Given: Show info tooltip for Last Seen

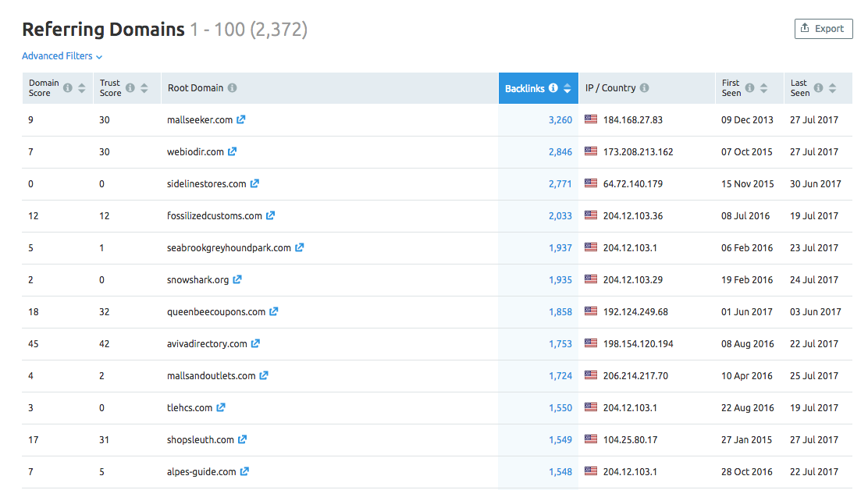Looking at the screenshot, I should (x=818, y=88).
